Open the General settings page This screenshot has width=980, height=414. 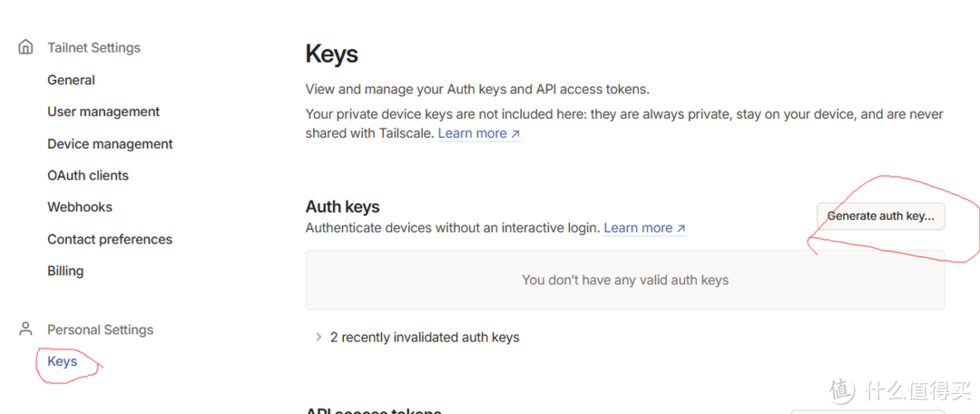coord(71,80)
